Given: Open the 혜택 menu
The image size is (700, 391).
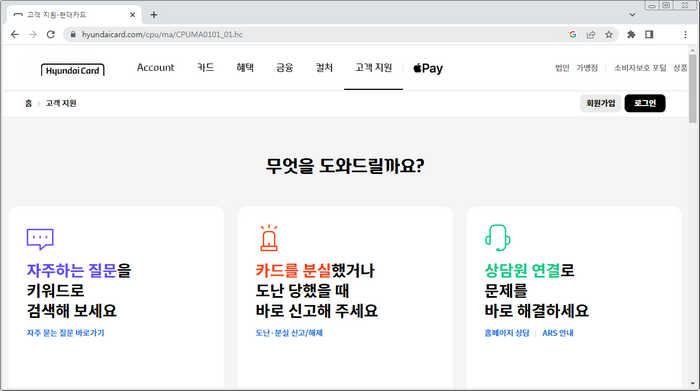Looking at the screenshot, I should click(245, 67).
